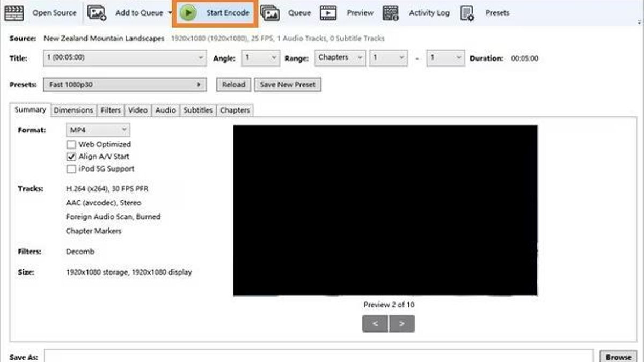Image resolution: width=644 pixels, height=362 pixels.
Task: Click the Presets toolbar icon
Action: coord(467,13)
